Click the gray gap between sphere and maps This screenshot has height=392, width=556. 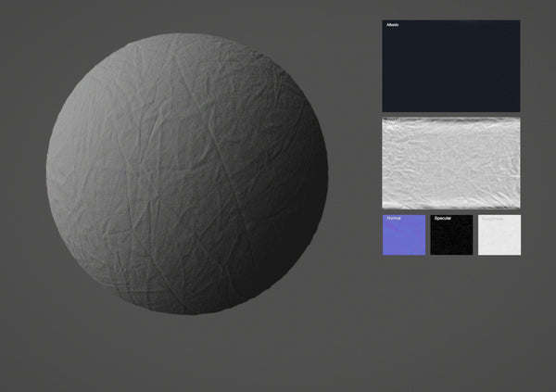(355, 173)
